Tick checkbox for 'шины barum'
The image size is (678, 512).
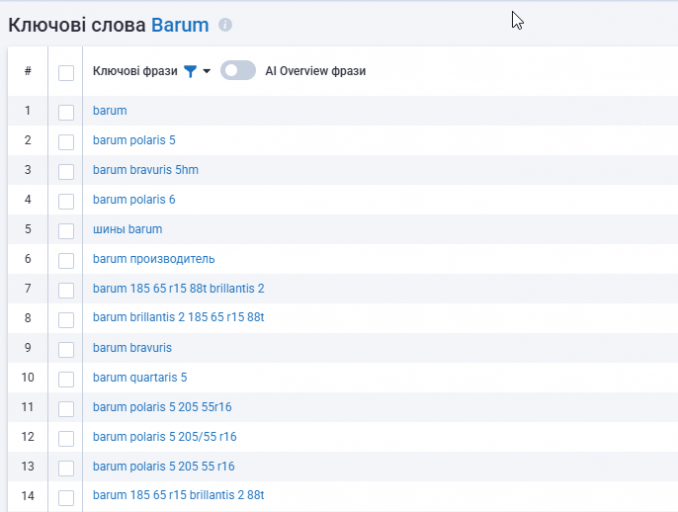(66, 231)
